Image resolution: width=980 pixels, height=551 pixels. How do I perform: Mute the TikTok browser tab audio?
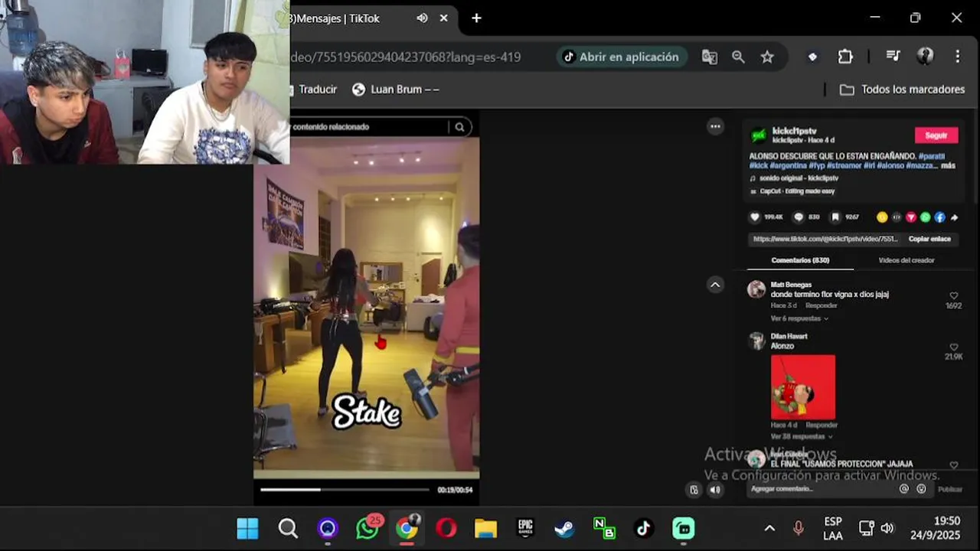(x=422, y=18)
